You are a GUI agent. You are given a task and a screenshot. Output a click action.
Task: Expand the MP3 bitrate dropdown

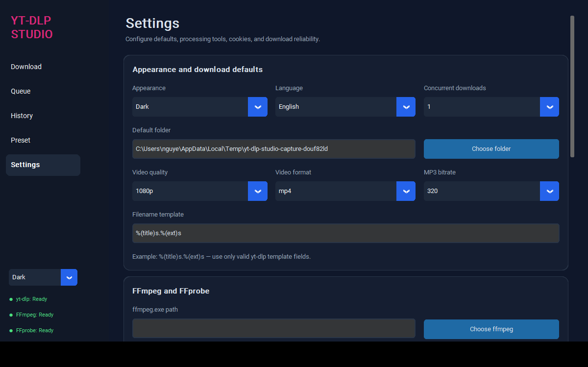(x=491, y=191)
